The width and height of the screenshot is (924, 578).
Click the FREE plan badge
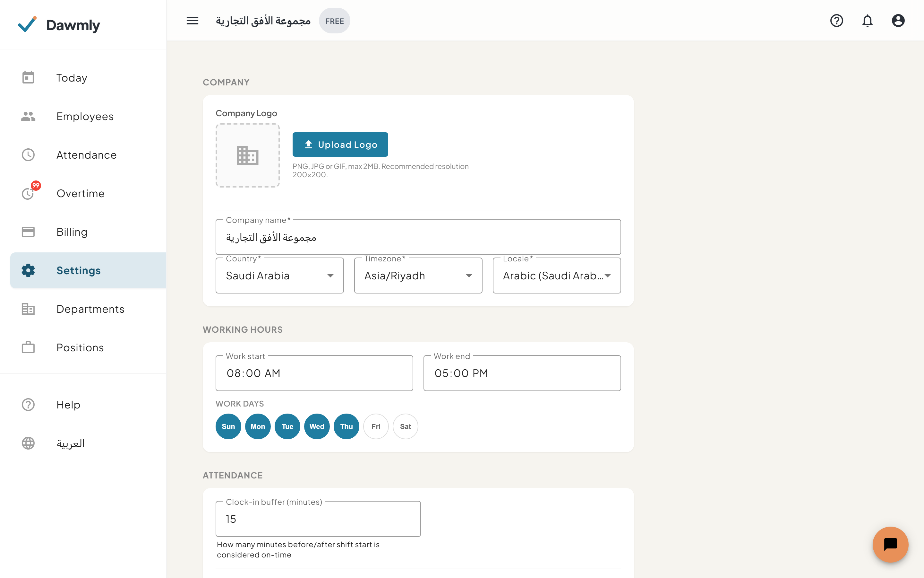point(335,21)
